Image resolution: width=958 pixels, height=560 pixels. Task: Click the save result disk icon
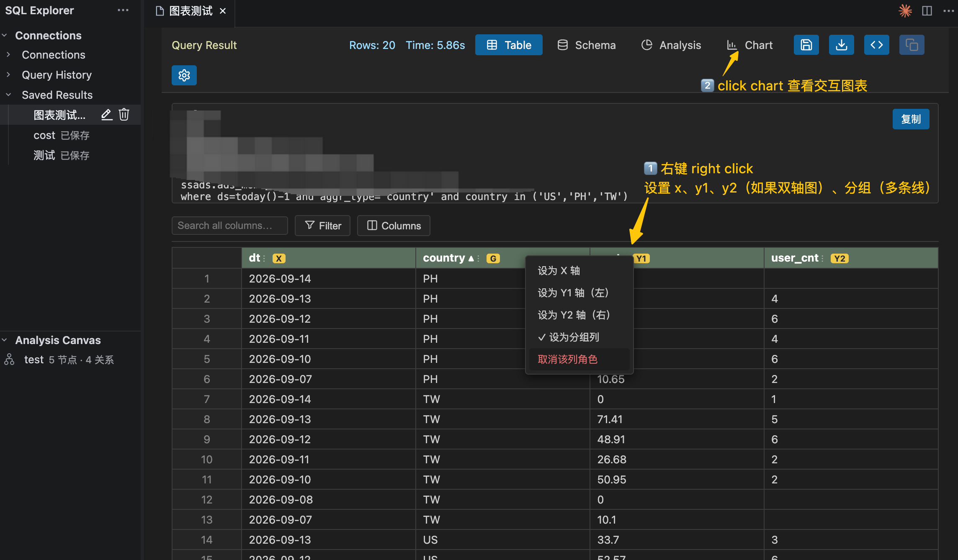(x=806, y=45)
